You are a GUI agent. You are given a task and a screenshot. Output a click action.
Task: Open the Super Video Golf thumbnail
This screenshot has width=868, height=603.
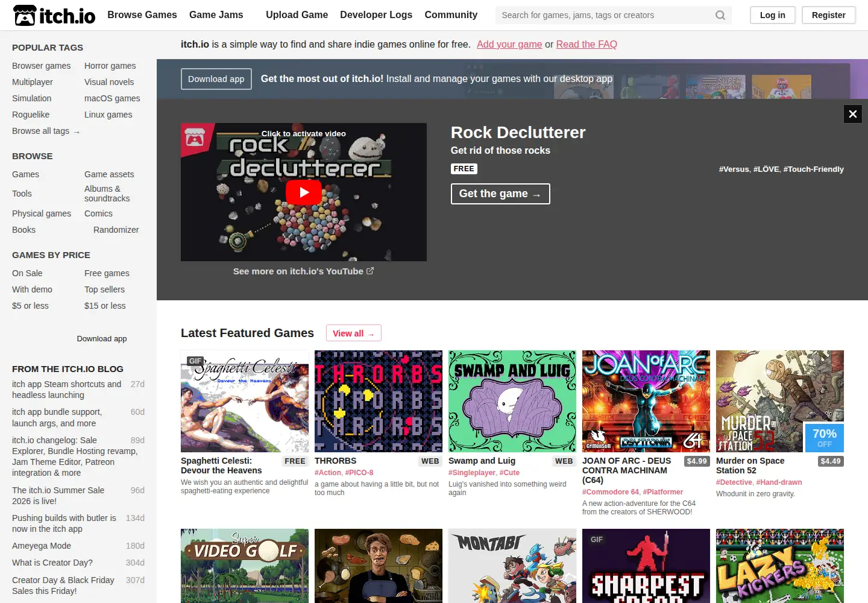click(245, 566)
